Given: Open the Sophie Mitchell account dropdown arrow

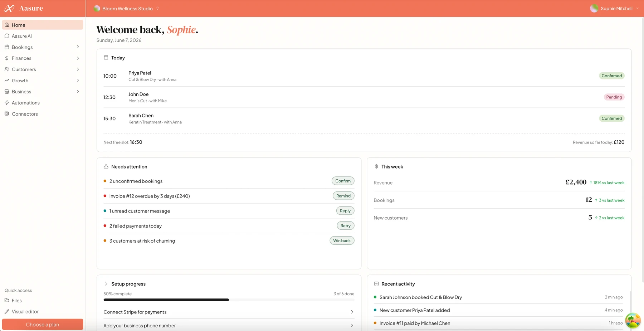Looking at the screenshot, I should (x=638, y=8).
